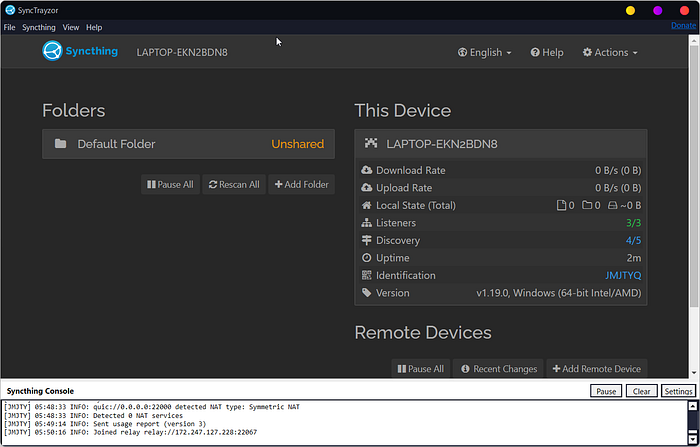Click the Remote Devices heading
700x447 pixels.
[423, 333]
